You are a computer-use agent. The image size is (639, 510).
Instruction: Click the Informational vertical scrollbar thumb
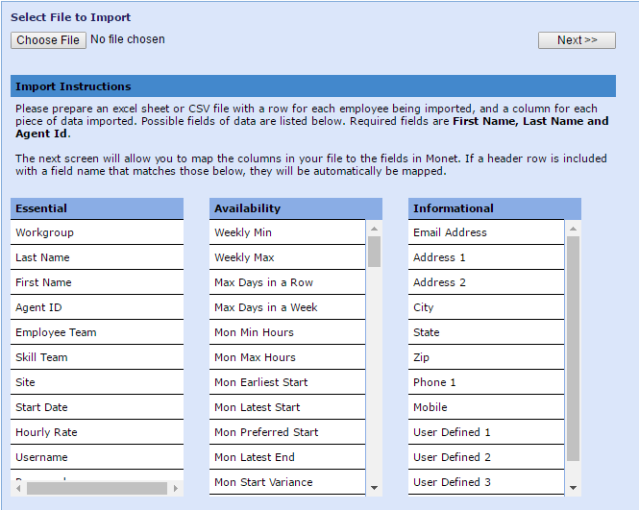coord(573,348)
